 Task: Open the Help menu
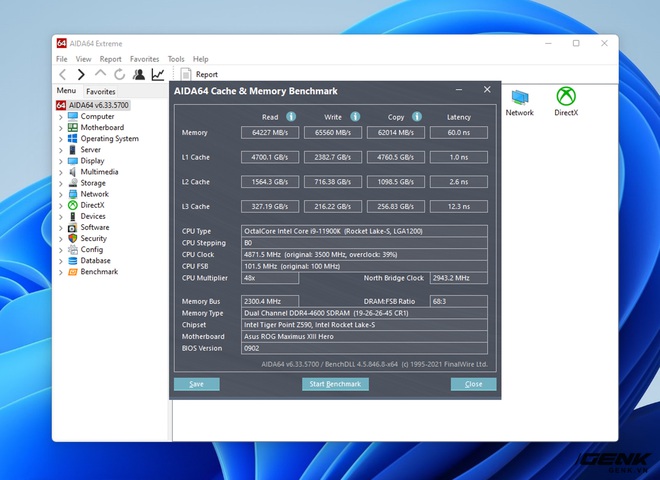tap(201, 59)
